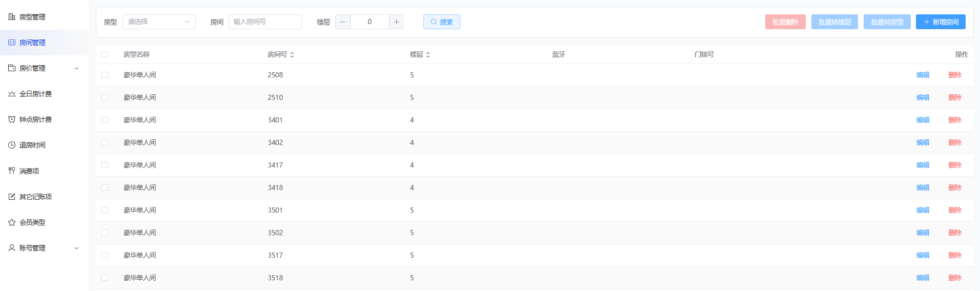
Task: Click 编辑 for room 3417
Action: coord(923,165)
